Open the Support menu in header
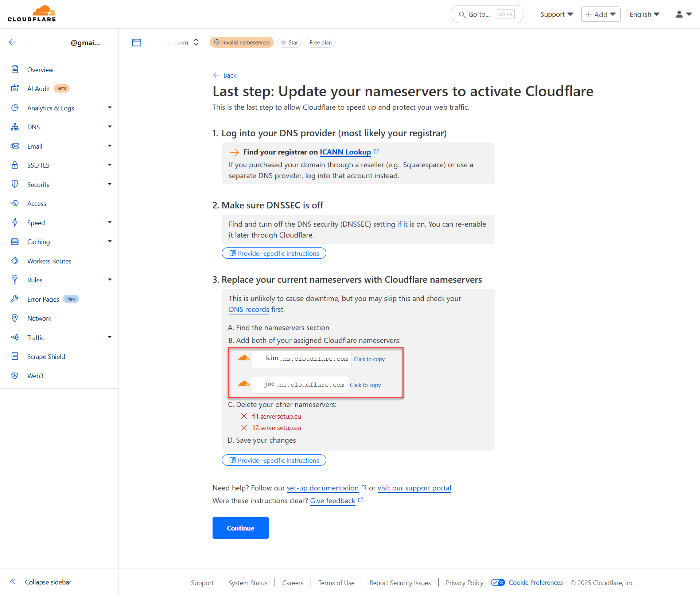 point(556,14)
